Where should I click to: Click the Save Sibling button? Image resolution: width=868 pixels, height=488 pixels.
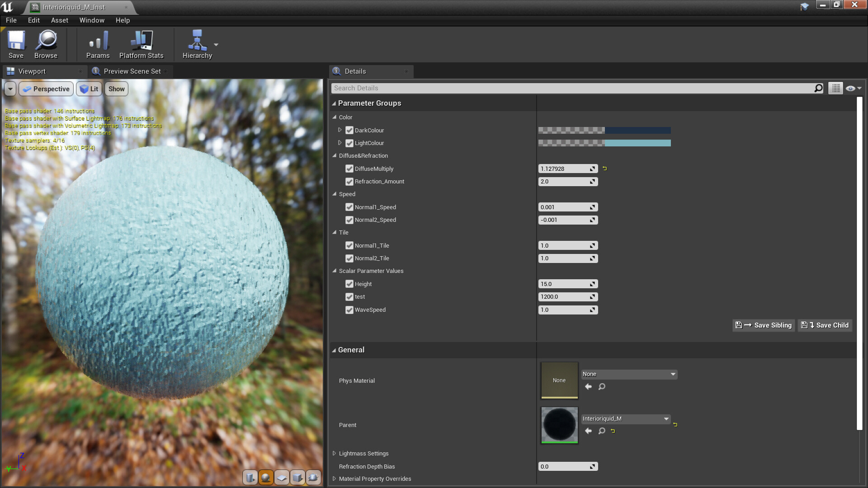(x=763, y=325)
